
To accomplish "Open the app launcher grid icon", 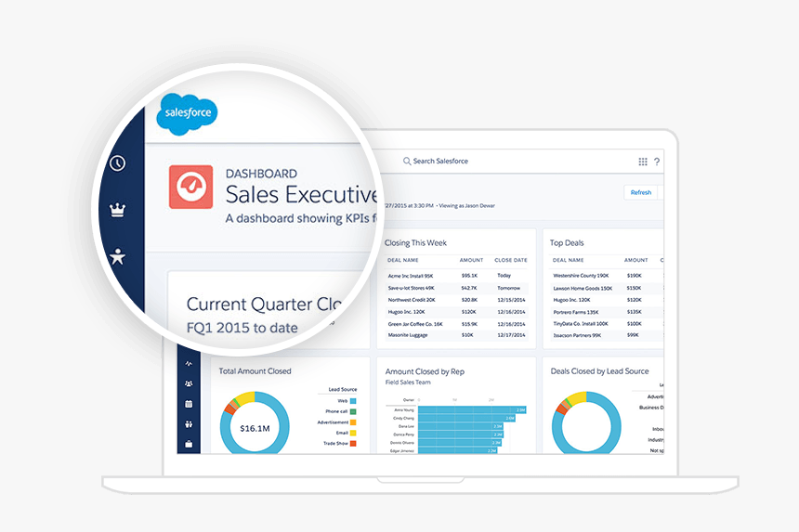I will coord(643,162).
